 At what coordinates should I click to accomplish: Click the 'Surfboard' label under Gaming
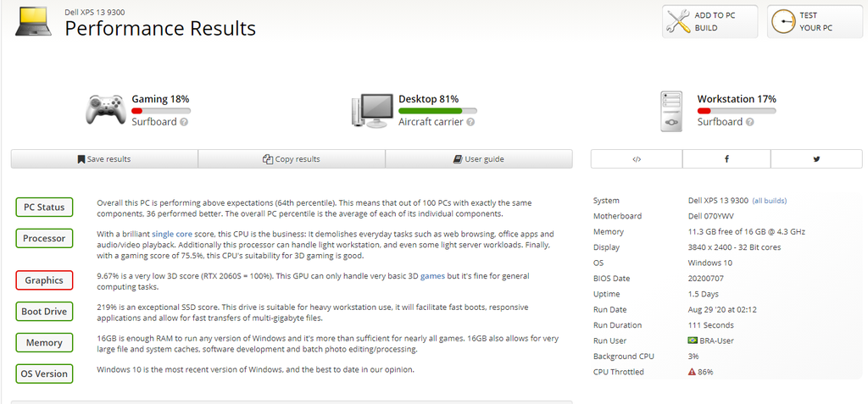click(x=154, y=122)
